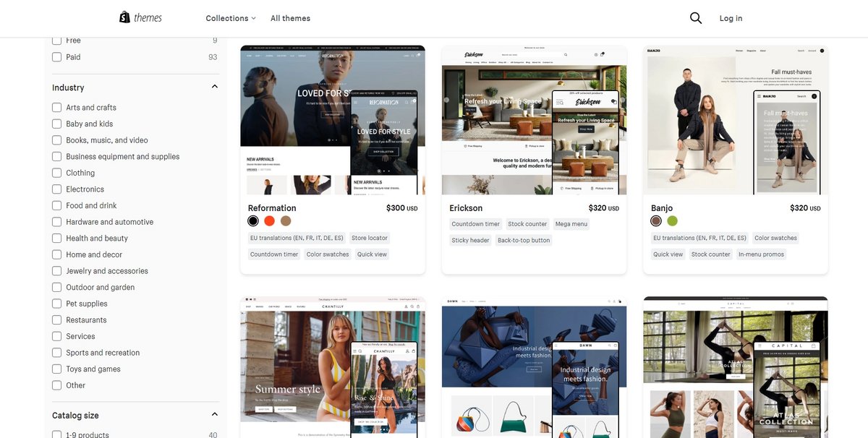
Task: Select the orange Reformation color swatch
Action: [268, 220]
